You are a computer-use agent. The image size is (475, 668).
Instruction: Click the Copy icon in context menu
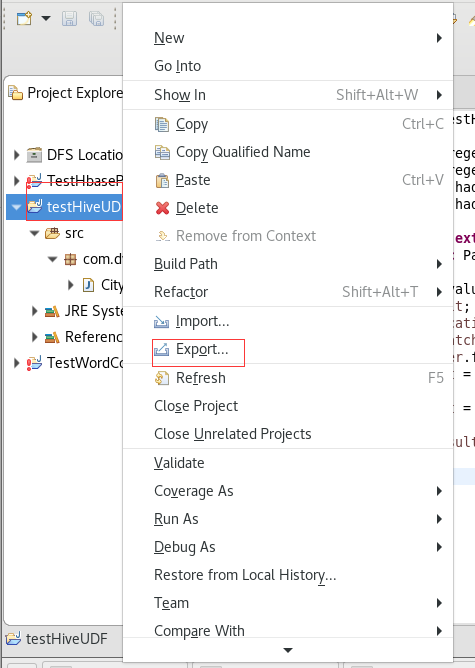pyautogui.click(x=162, y=124)
